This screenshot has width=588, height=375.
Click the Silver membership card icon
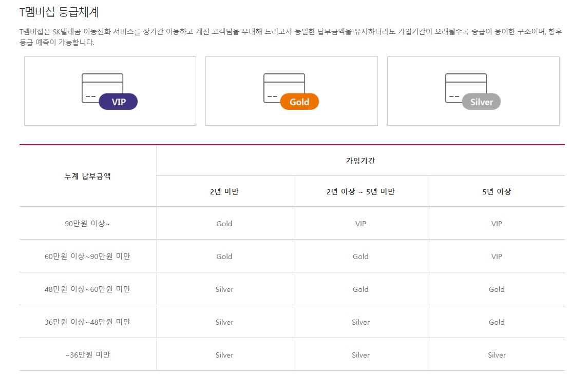point(473,91)
